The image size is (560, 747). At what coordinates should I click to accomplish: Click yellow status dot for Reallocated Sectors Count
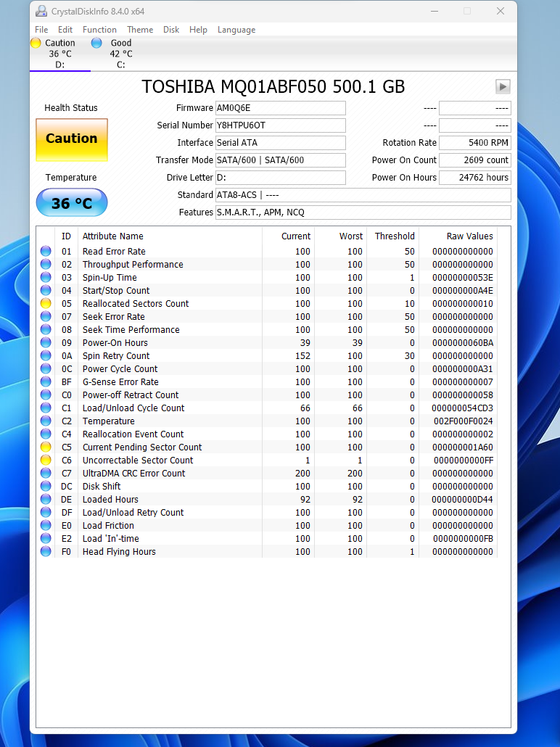pyautogui.click(x=46, y=303)
